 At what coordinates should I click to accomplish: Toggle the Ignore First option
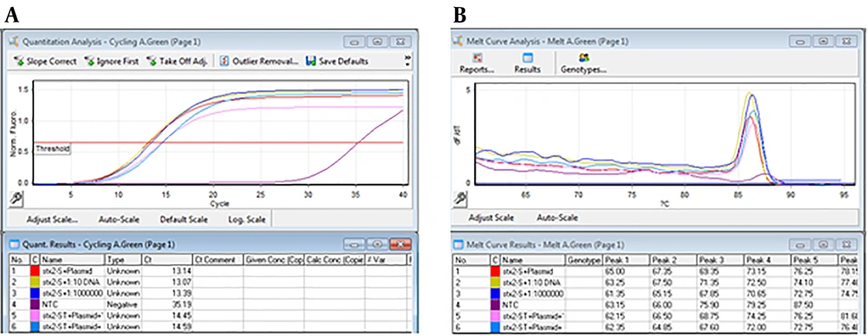coord(111,62)
